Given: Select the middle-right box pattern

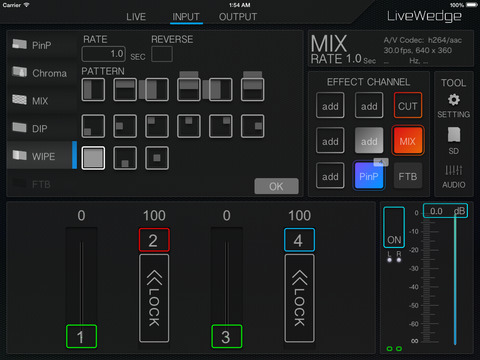Looking at the screenshot, I should pyautogui.click(x=252, y=126).
